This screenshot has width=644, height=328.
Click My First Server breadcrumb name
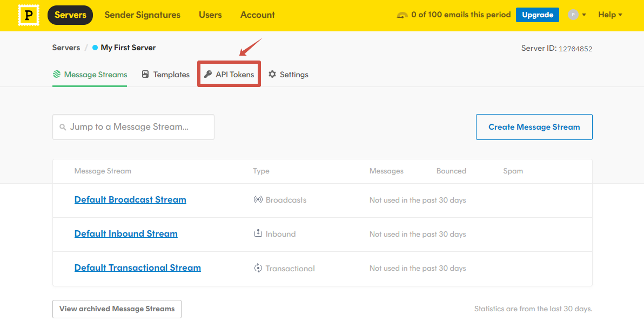tap(128, 48)
